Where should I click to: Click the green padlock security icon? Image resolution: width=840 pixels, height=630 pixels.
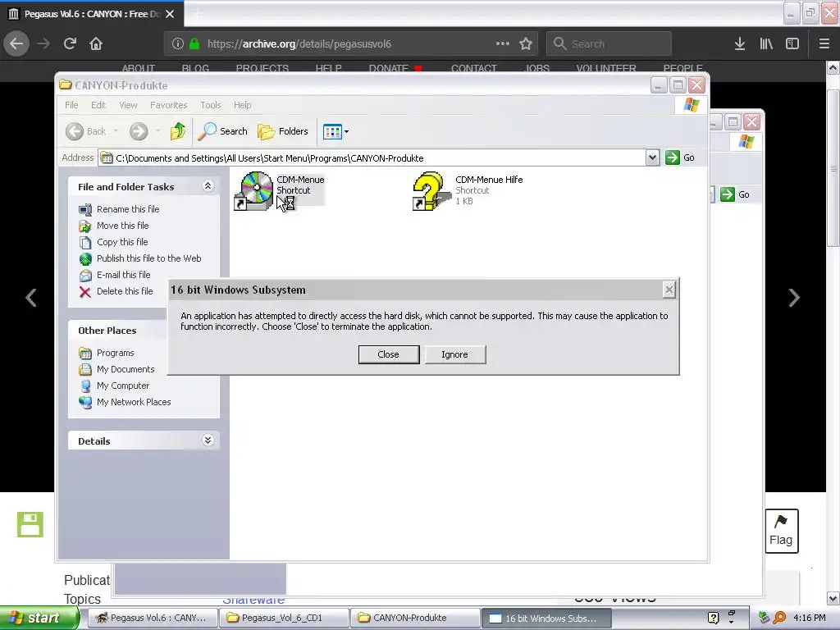pos(194,44)
